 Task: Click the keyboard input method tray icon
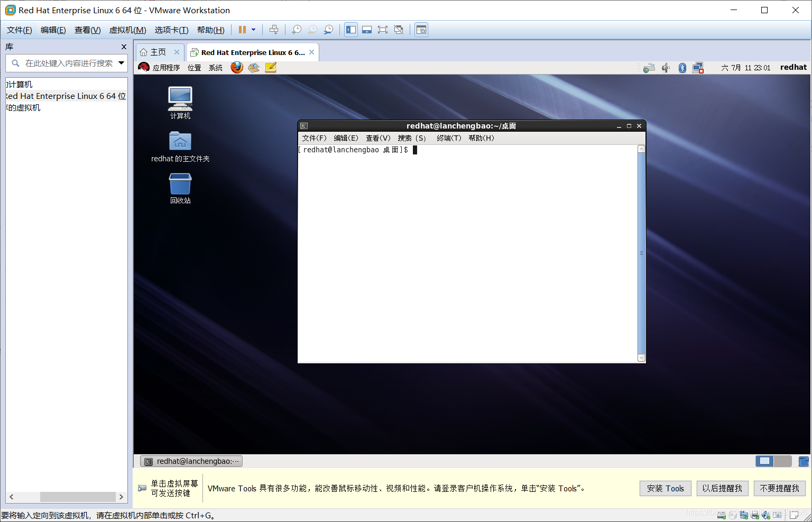pos(649,68)
